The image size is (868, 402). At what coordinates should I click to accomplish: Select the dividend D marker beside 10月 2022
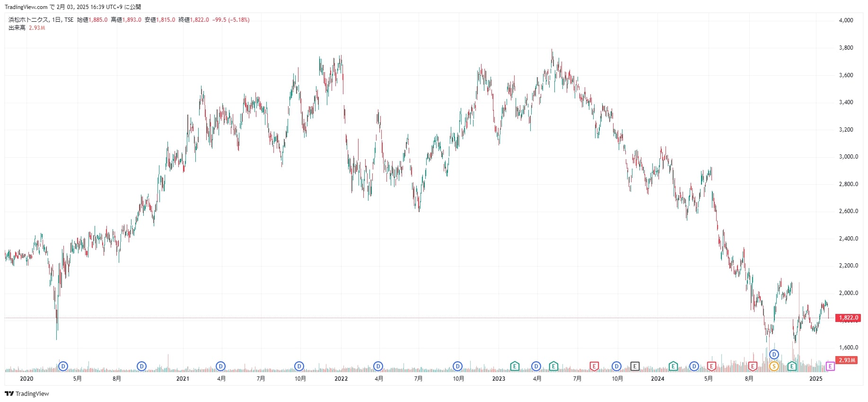457,366
